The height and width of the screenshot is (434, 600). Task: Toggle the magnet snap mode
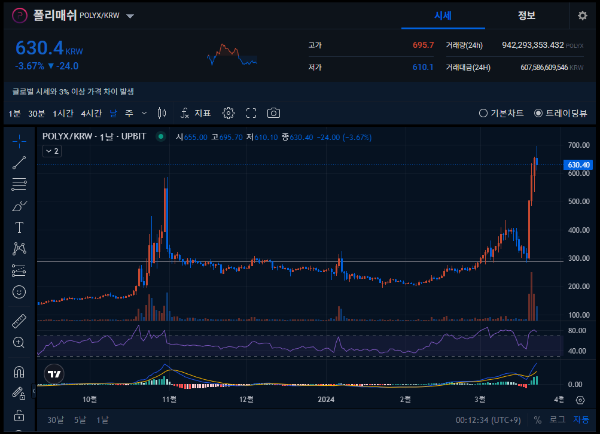tap(19, 372)
